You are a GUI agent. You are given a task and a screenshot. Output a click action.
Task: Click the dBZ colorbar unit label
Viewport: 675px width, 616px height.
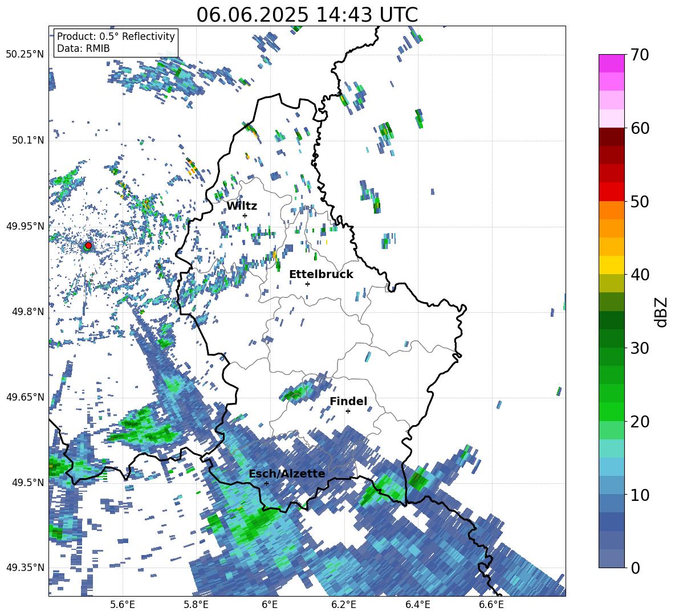coord(662,312)
